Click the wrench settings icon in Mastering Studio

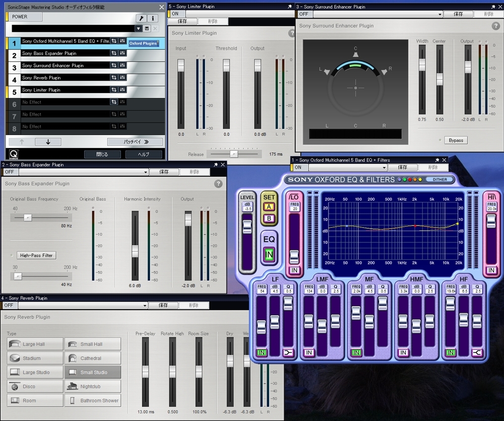tap(142, 18)
